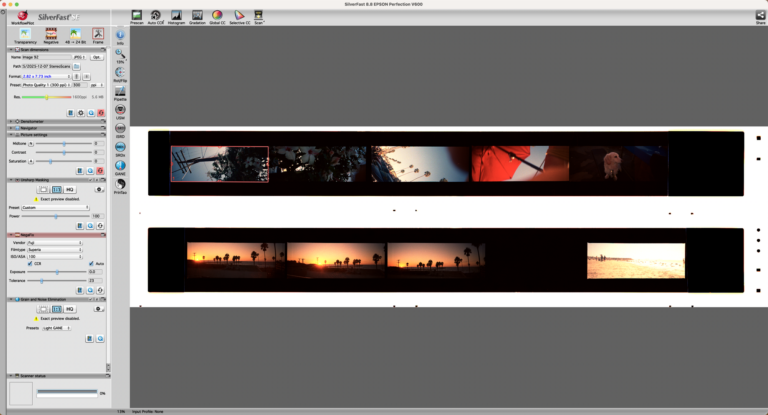768x415 pixels.
Task: Adjust the Exposure slider in NegaFix
Action: tap(57, 271)
